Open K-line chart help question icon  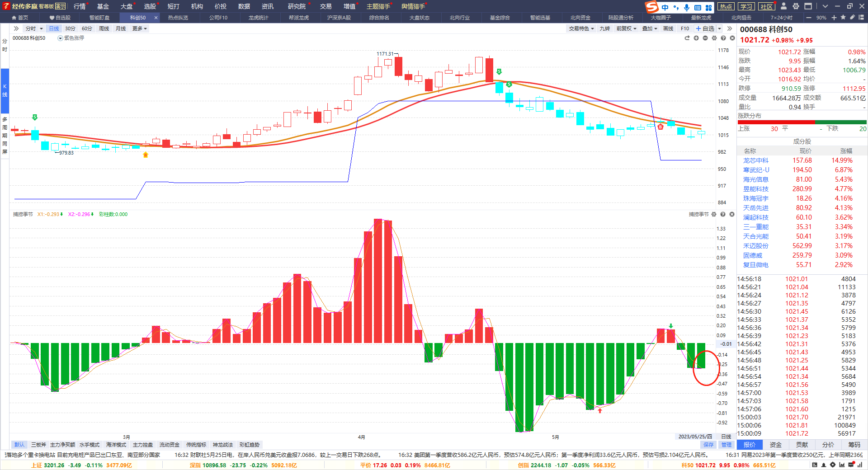point(723,38)
